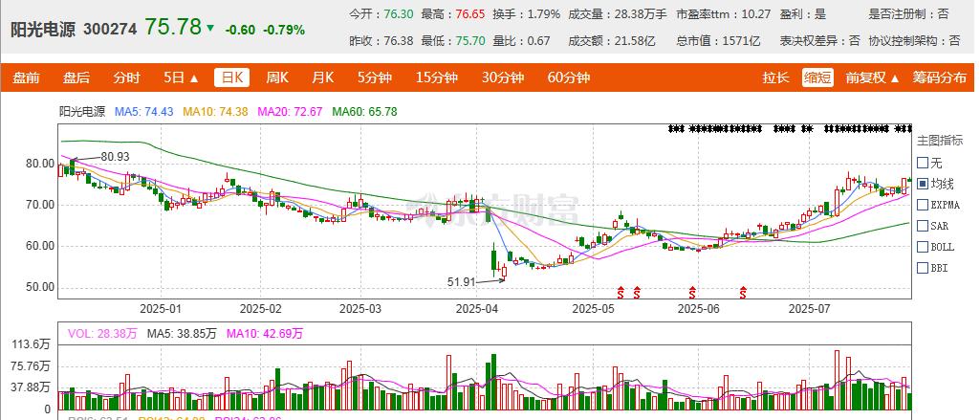980x420 pixels.
Task: Click the 51.91 low price annotation
Action: (x=462, y=282)
